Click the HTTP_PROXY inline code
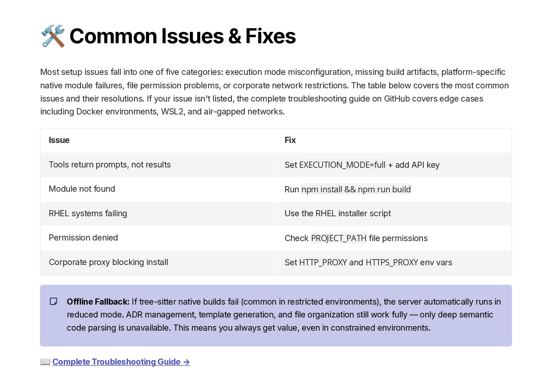552x392 pixels. click(323, 263)
